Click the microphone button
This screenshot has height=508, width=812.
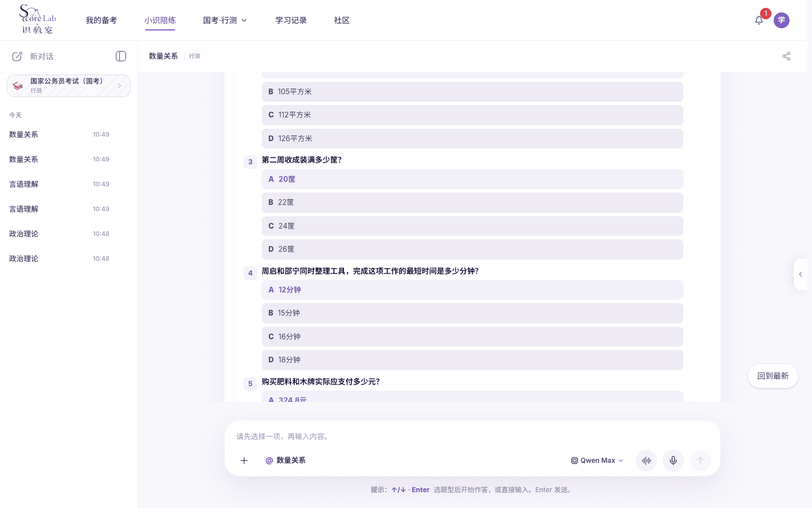673,461
